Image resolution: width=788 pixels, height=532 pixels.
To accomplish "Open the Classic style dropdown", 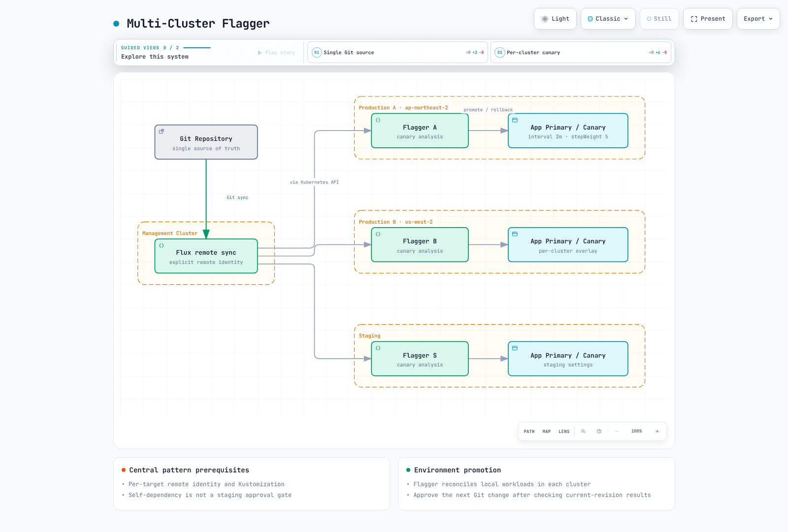I will coord(608,19).
